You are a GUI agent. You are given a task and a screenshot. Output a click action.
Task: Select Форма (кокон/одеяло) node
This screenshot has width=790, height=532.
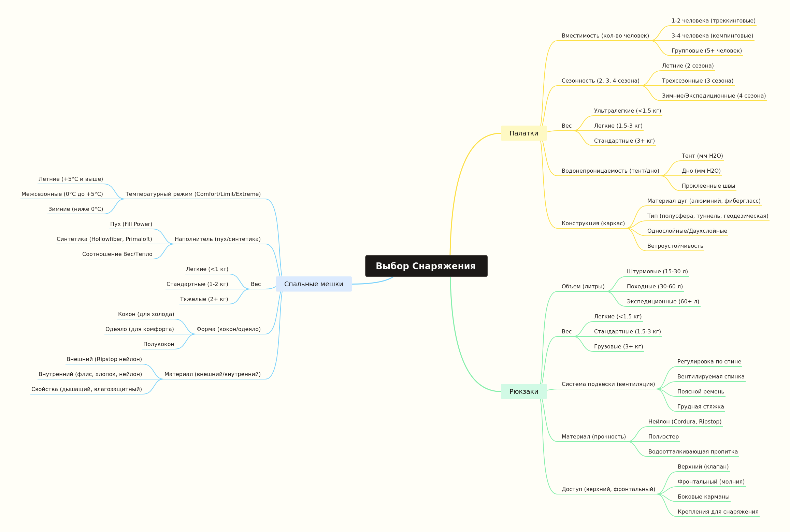(229, 329)
